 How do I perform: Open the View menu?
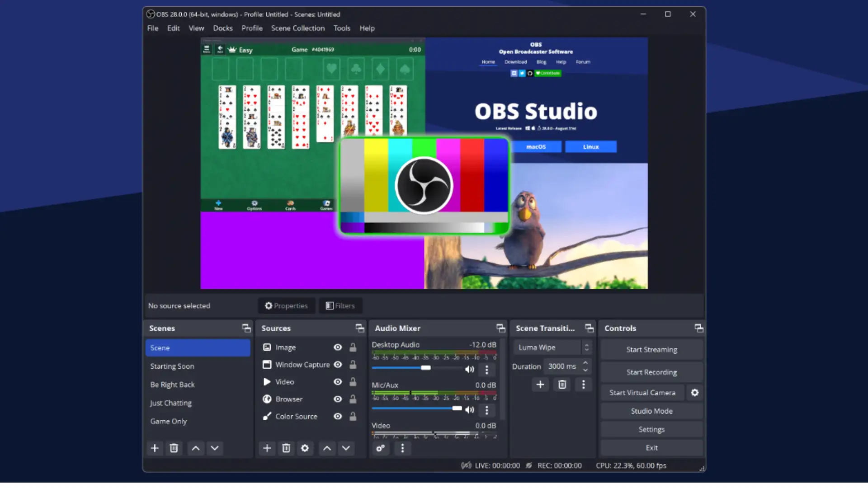(x=196, y=28)
